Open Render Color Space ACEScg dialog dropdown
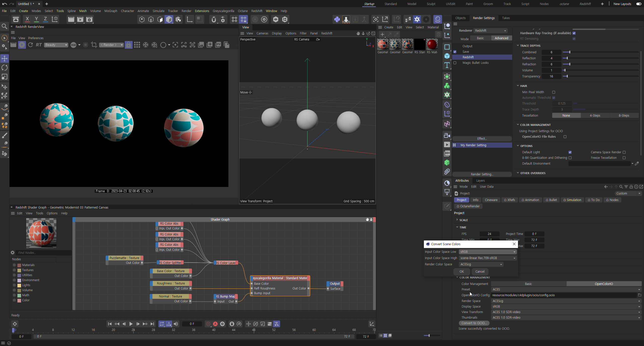The height and width of the screenshot is (346, 644). point(481,264)
